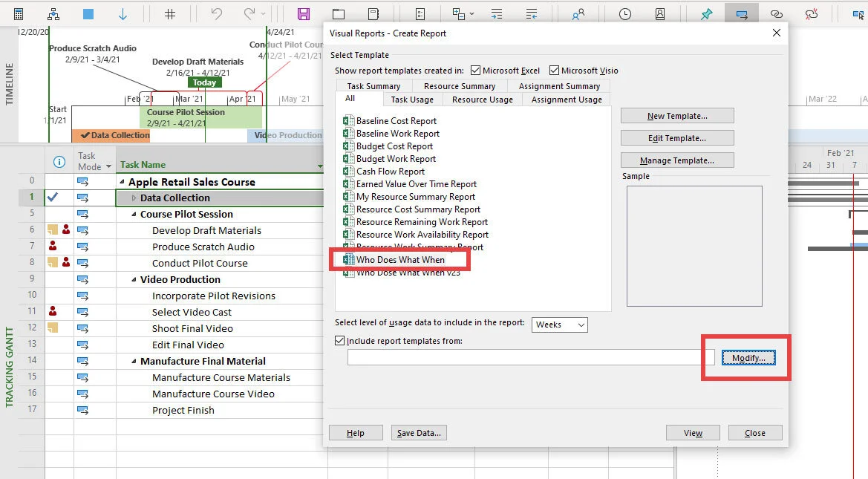The height and width of the screenshot is (479, 868).
Task: Click the task form list icon
Action: pyautogui.click(x=420, y=14)
